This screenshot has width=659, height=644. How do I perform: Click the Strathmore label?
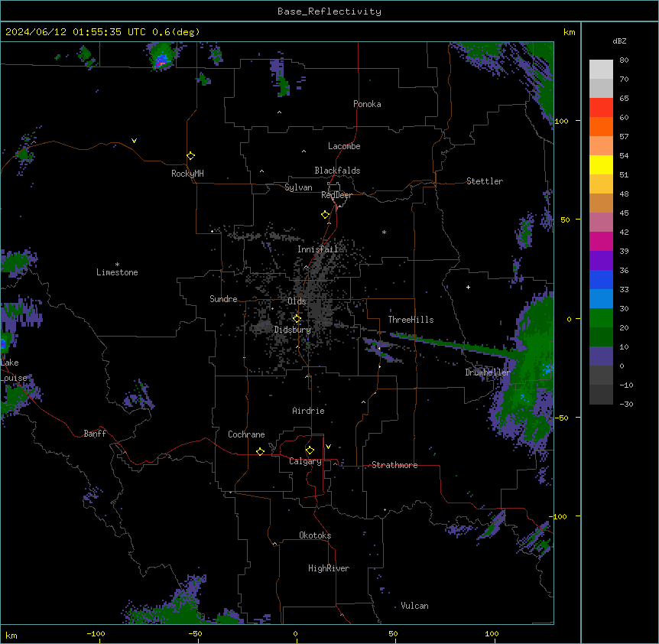[394, 465]
